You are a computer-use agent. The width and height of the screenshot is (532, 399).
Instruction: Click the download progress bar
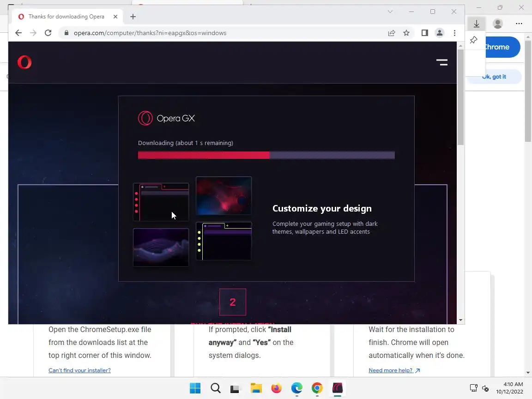(x=266, y=155)
